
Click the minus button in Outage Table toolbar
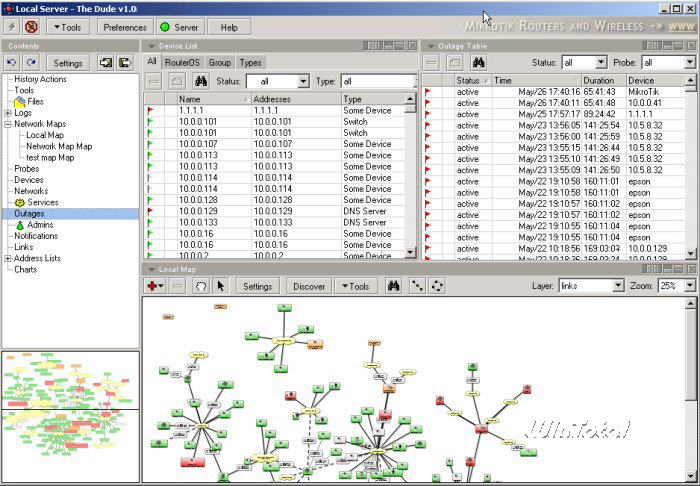[431, 62]
